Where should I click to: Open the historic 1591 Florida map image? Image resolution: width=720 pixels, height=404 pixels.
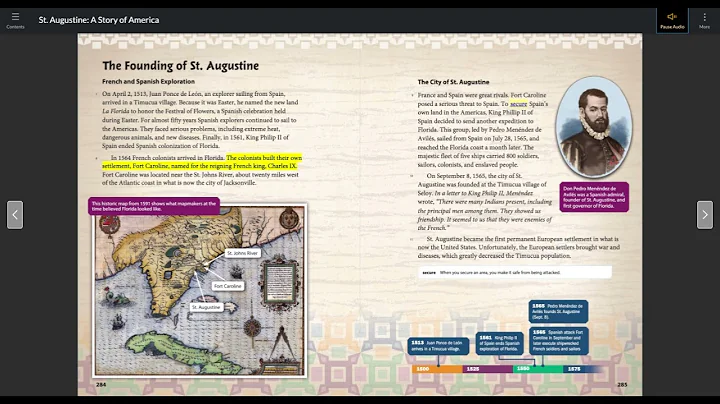pos(200,290)
